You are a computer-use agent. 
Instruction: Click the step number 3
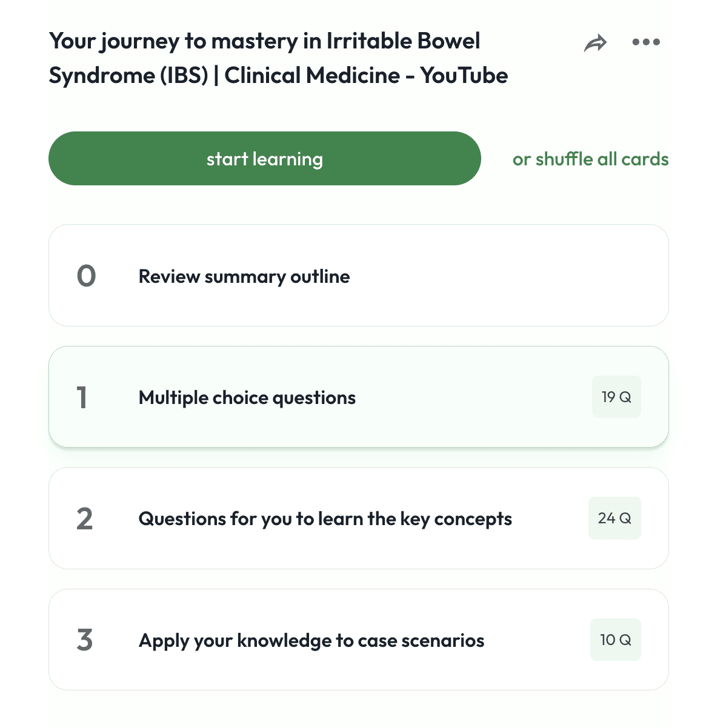(85, 640)
